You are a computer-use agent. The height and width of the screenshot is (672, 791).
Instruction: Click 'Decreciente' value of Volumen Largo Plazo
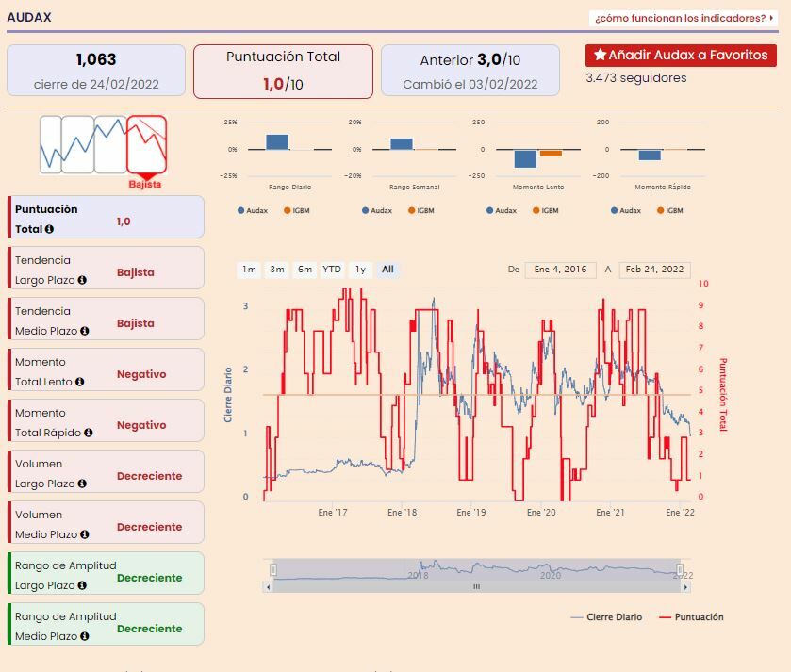(x=149, y=476)
